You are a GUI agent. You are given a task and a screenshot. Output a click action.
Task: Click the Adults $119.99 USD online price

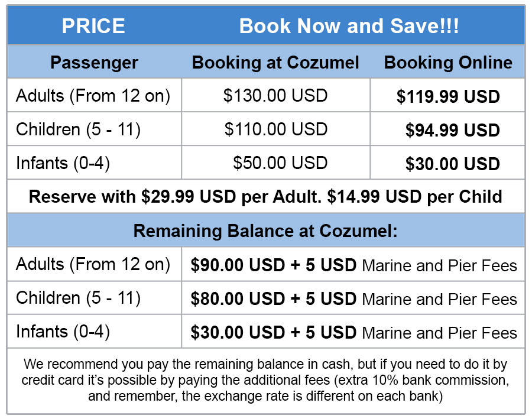click(x=448, y=96)
